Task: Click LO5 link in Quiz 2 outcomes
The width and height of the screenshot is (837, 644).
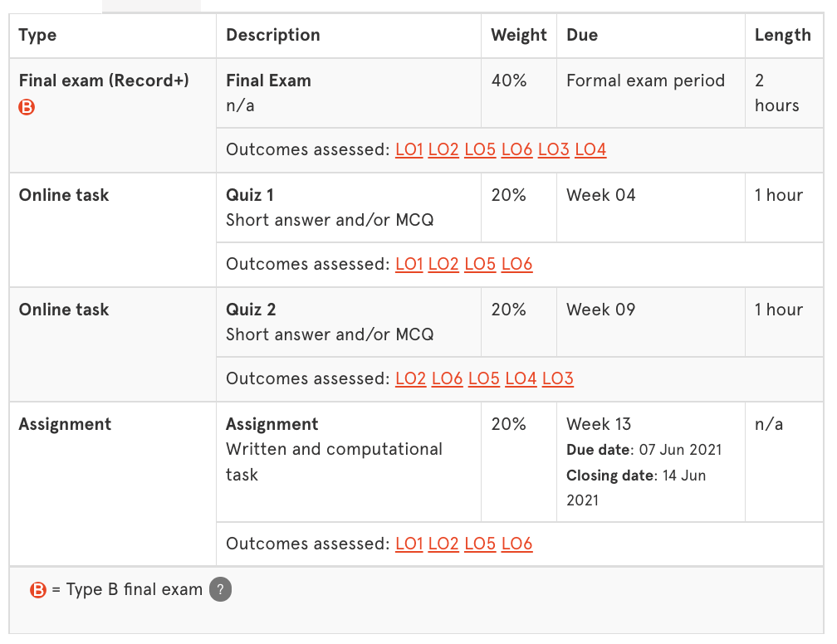Action: (x=484, y=379)
